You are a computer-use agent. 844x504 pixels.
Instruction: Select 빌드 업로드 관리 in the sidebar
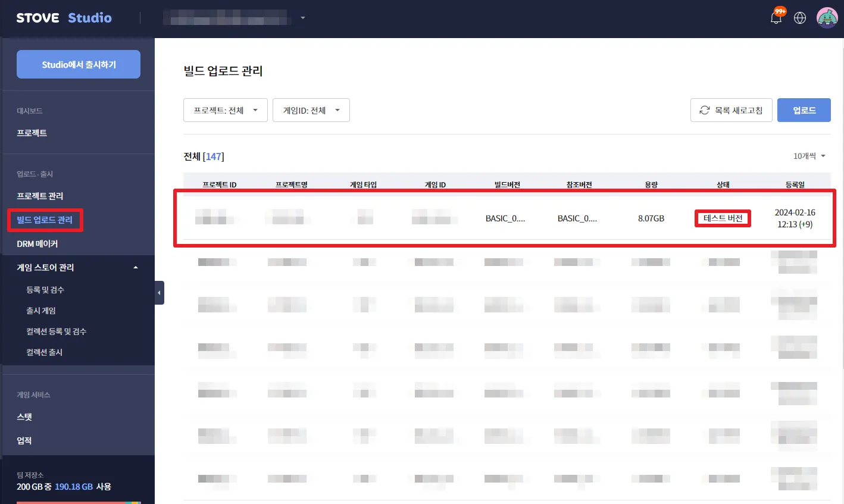(x=45, y=220)
